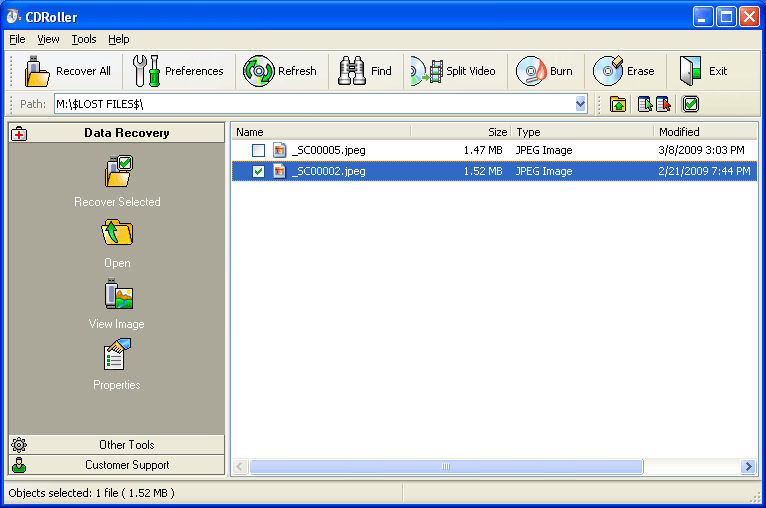This screenshot has height=508, width=766.
Task: Click the _SC00005.jpeg file icon
Action: [279, 150]
